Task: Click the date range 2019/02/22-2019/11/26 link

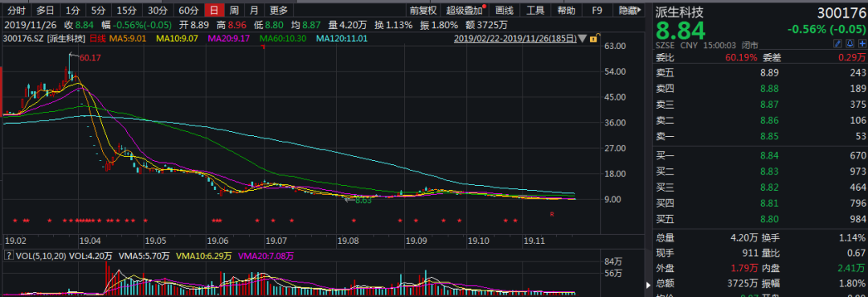Action: pyautogui.click(x=515, y=39)
